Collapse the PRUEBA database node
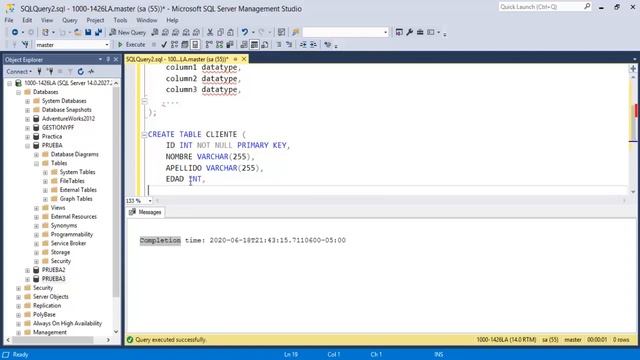The width and height of the screenshot is (640, 360). click(x=27, y=146)
